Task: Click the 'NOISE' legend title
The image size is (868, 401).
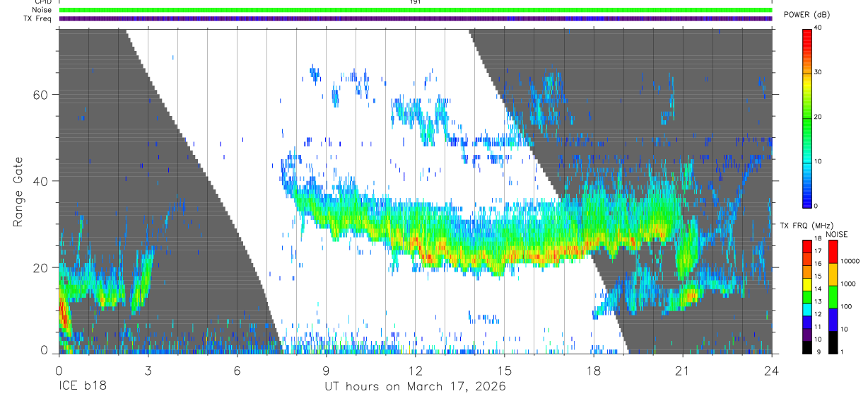Action: tap(837, 234)
